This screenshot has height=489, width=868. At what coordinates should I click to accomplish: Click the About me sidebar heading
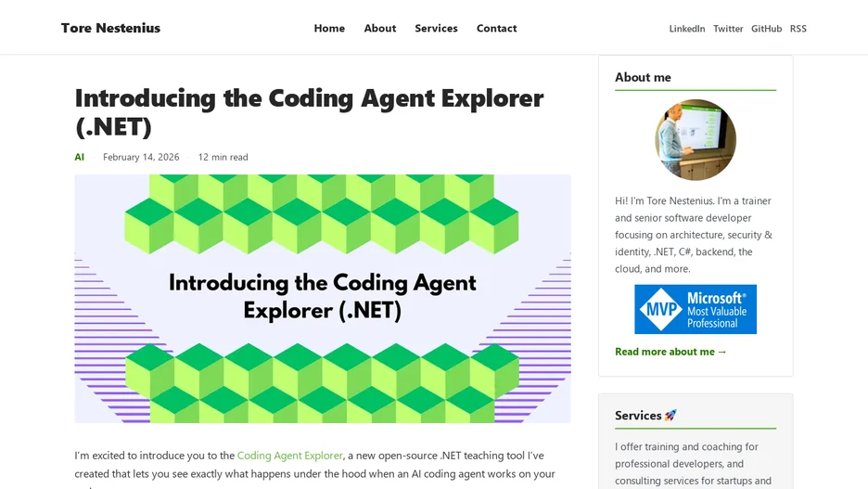[x=643, y=78]
